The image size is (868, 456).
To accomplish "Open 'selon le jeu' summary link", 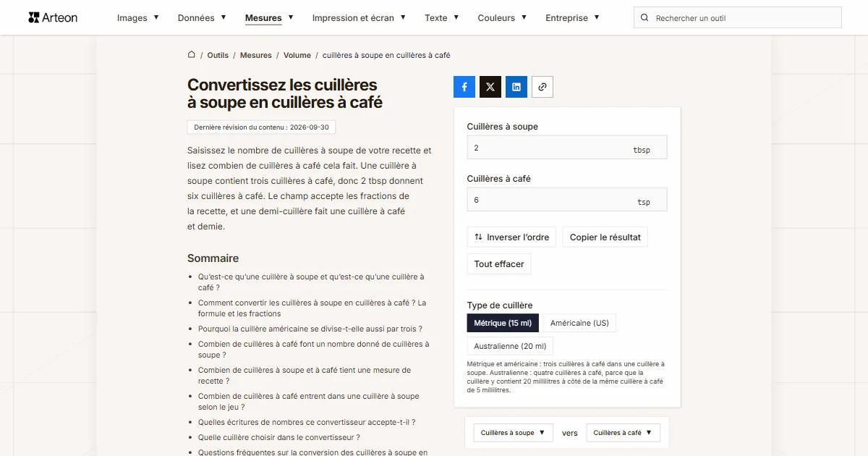I will click(309, 402).
